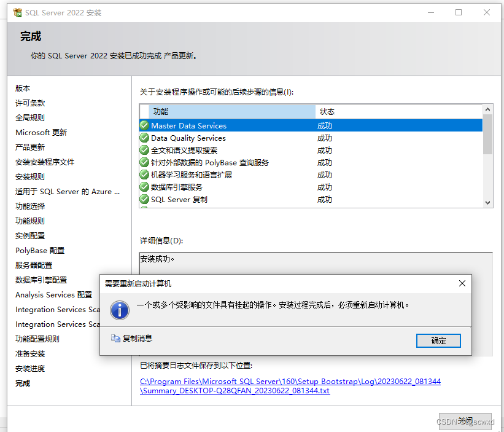Viewport: 504px width, 432px height.
Task: Click the green check beside Master Data Services
Action: point(144,125)
